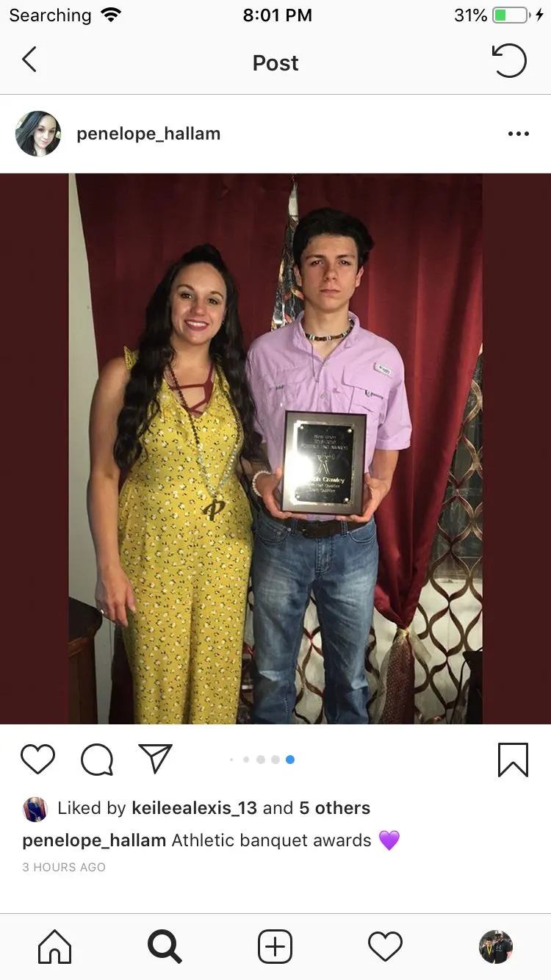The width and height of the screenshot is (551, 980).
Task: Share post via paper plane icon
Action: (x=155, y=759)
